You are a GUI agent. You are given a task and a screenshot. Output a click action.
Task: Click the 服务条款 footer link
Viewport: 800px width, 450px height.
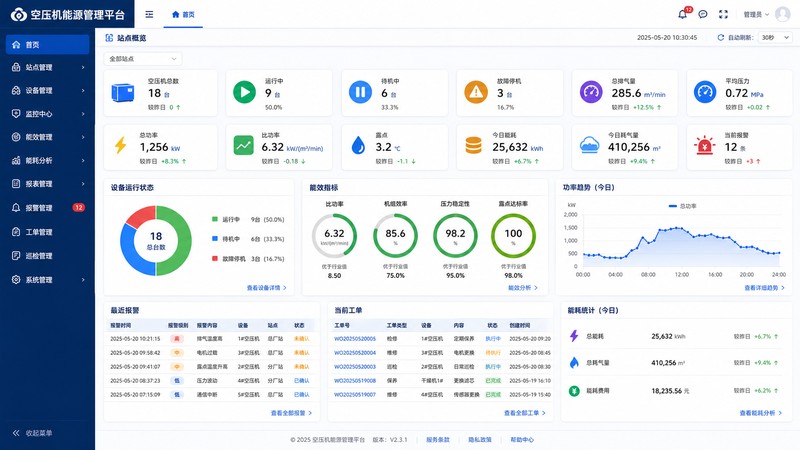tap(438, 439)
